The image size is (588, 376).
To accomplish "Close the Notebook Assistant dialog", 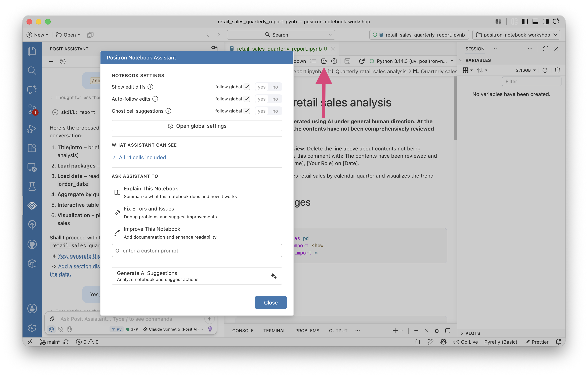I will (x=271, y=302).
